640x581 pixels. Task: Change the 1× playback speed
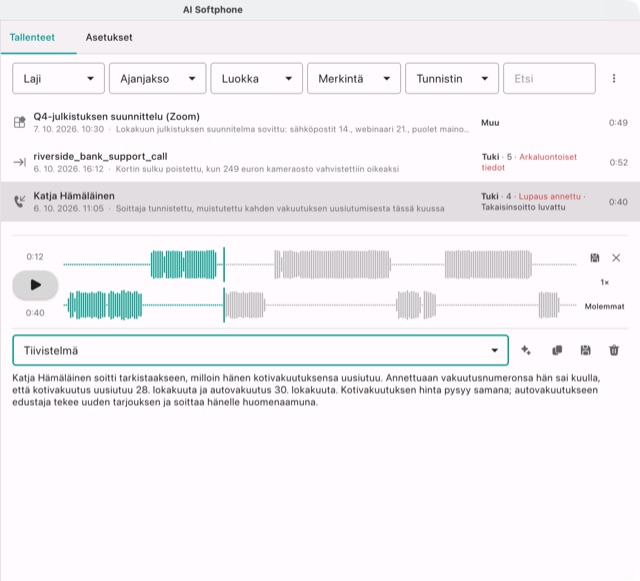point(604,282)
